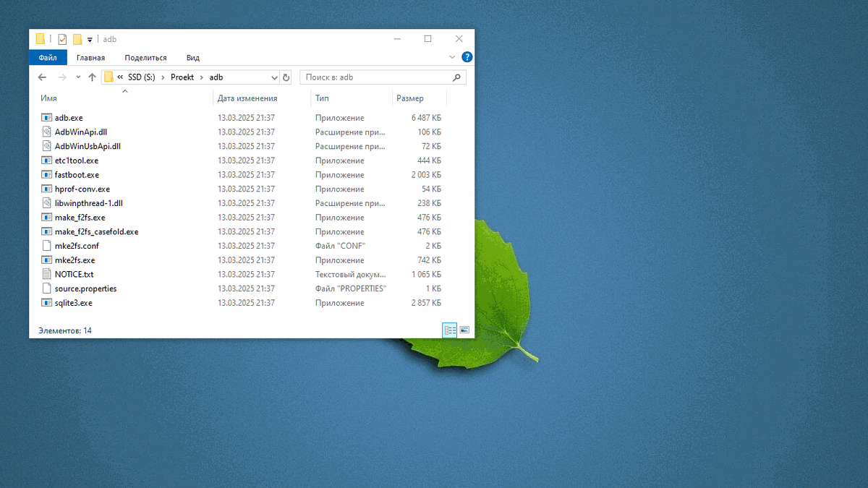The image size is (868, 488).
Task: Go forward with the right arrow
Action: pyautogui.click(x=62, y=77)
